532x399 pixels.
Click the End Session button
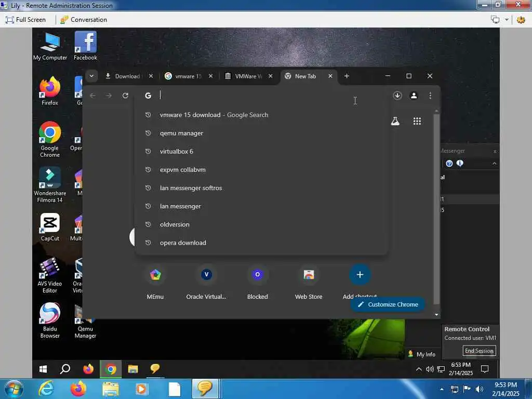pyautogui.click(x=479, y=351)
